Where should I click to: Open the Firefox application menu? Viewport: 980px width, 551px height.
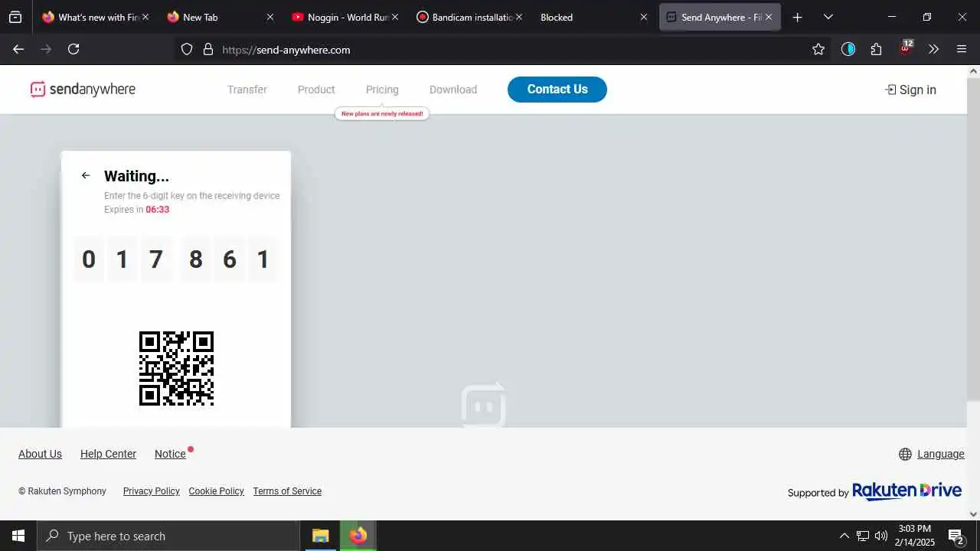[962, 49]
